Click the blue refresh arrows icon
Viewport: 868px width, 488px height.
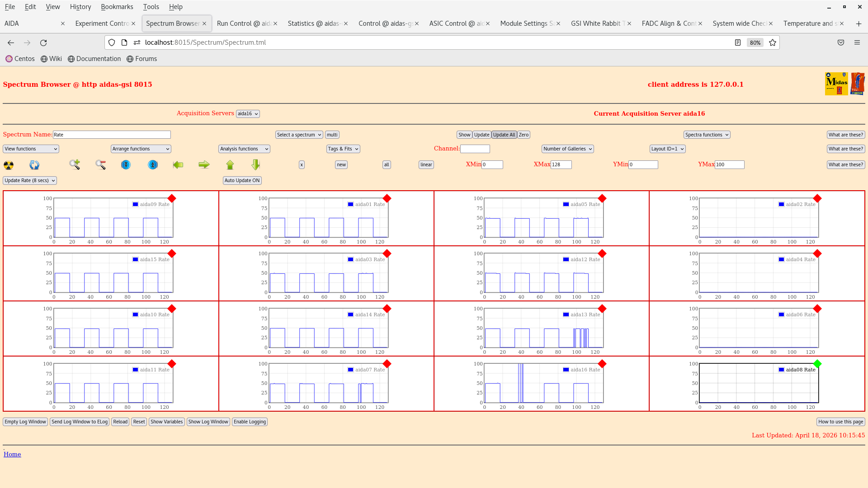tap(34, 165)
